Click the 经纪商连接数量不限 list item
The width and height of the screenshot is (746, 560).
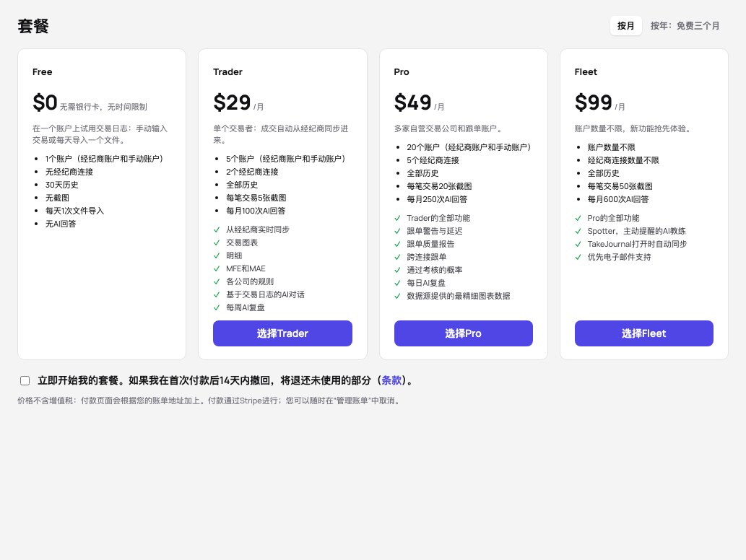click(x=623, y=160)
